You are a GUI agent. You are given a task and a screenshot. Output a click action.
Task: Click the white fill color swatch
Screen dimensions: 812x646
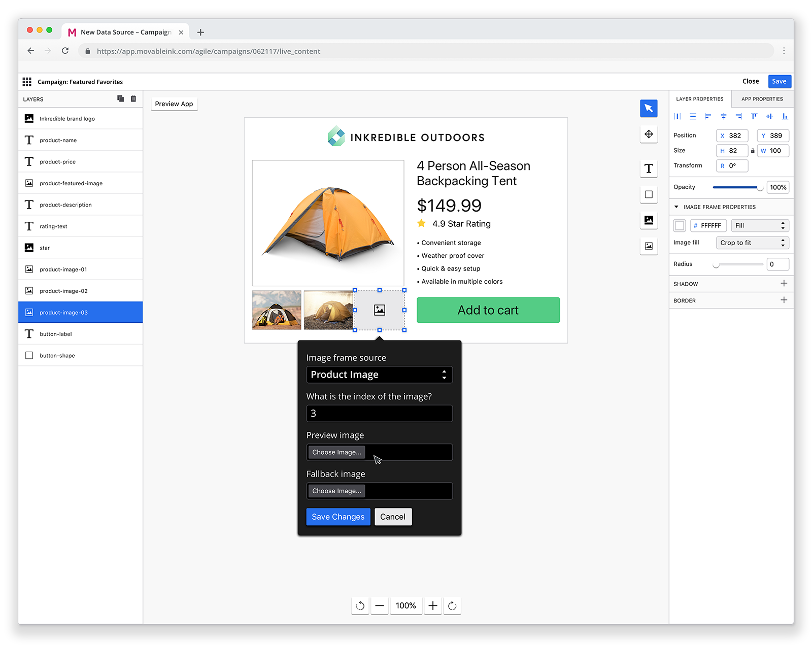click(680, 226)
